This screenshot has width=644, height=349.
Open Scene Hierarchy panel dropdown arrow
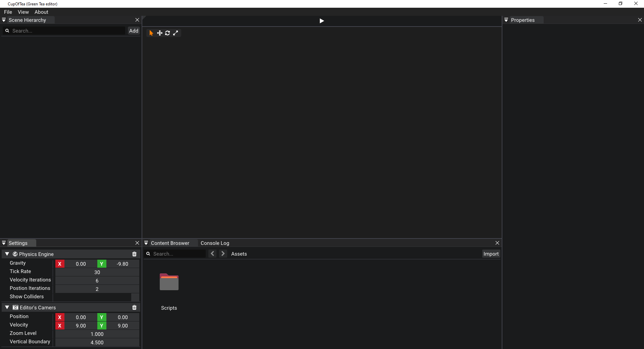(x=4, y=20)
